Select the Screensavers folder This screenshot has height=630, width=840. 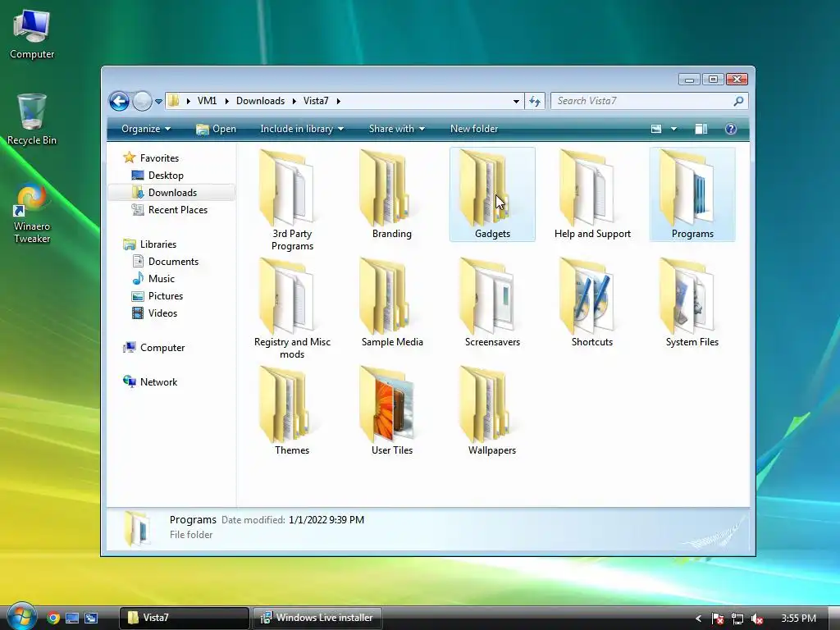point(492,303)
